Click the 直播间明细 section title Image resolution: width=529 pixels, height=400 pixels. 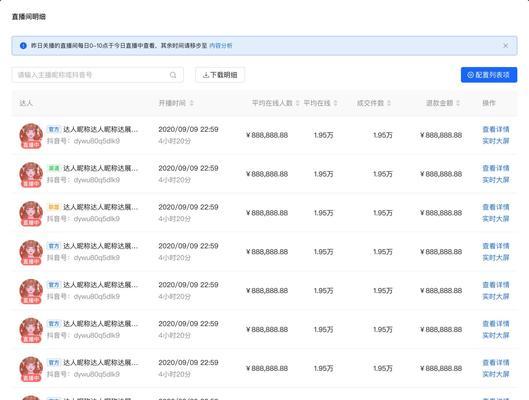[x=29, y=17]
